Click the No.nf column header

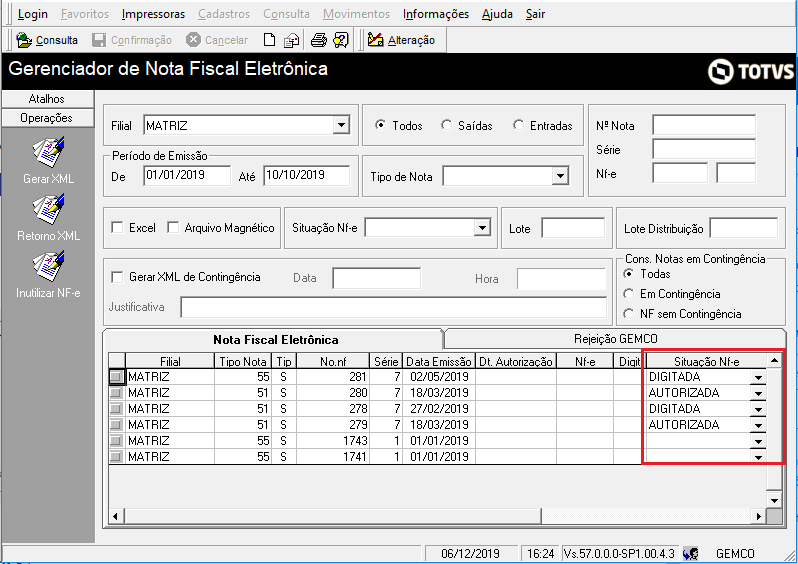point(333,361)
